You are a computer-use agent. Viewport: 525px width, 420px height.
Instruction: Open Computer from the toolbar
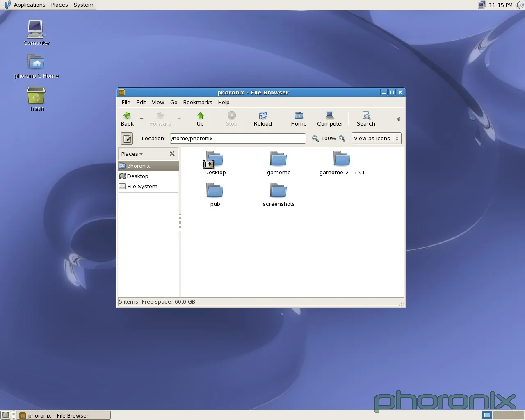pos(330,119)
